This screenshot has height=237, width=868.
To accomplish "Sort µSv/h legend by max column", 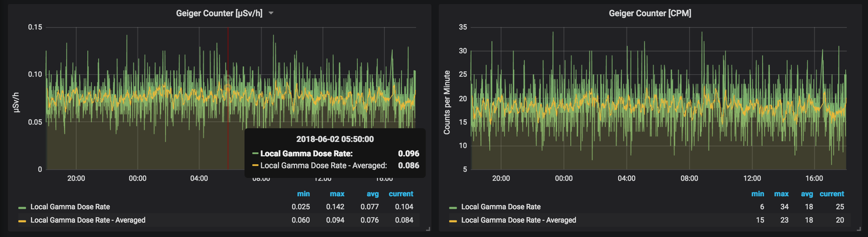I will 337,194.
